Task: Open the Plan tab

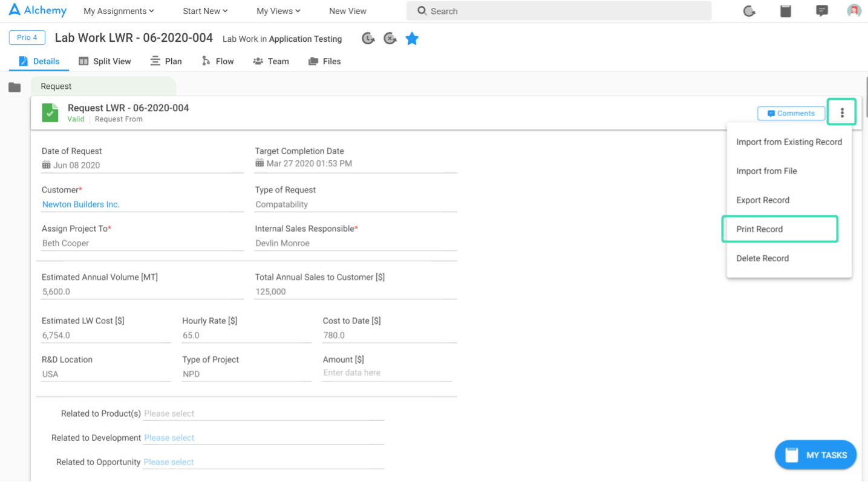Action: [x=166, y=61]
